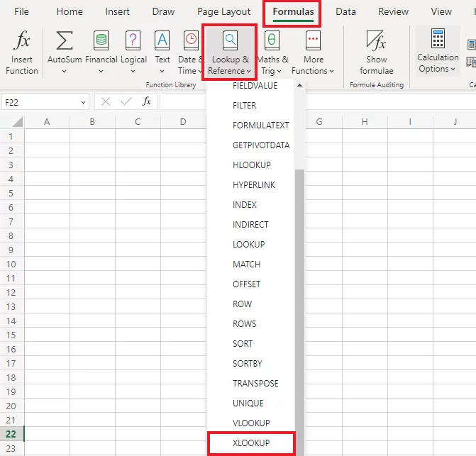The height and width of the screenshot is (456, 476).
Task: Click the confirm checkmark in formula bar
Action: [126, 101]
